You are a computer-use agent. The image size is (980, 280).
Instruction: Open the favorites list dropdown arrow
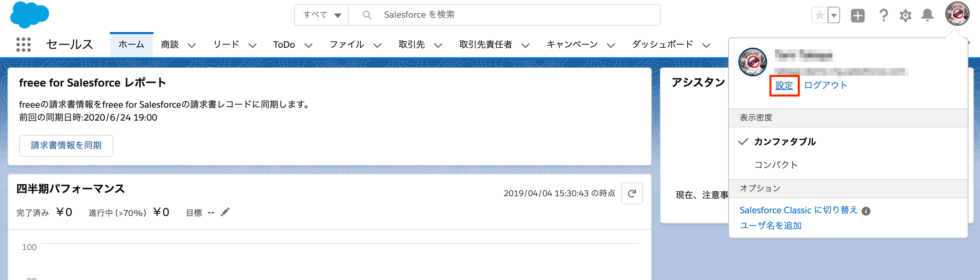coord(834,15)
